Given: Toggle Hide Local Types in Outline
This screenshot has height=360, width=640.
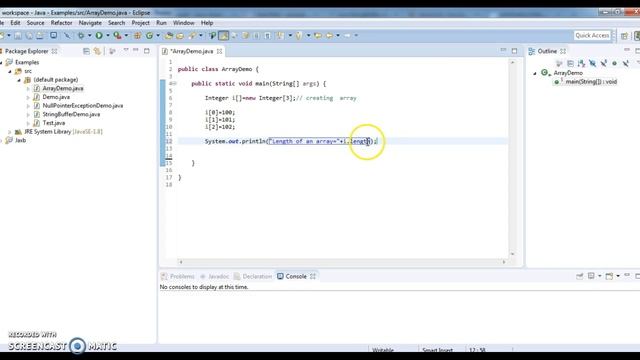Looking at the screenshot, I should 625,63.
